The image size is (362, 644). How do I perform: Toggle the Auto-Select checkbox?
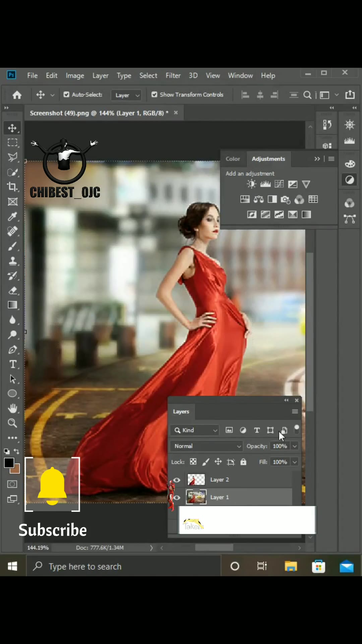66,95
